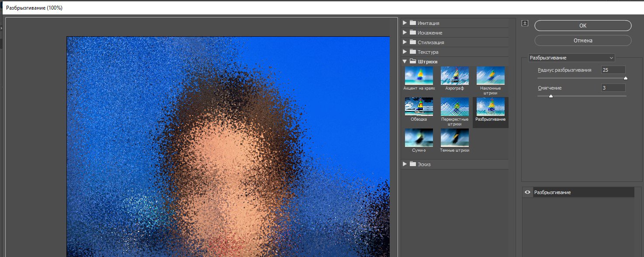Expand the Искажение filter folder

point(405,32)
